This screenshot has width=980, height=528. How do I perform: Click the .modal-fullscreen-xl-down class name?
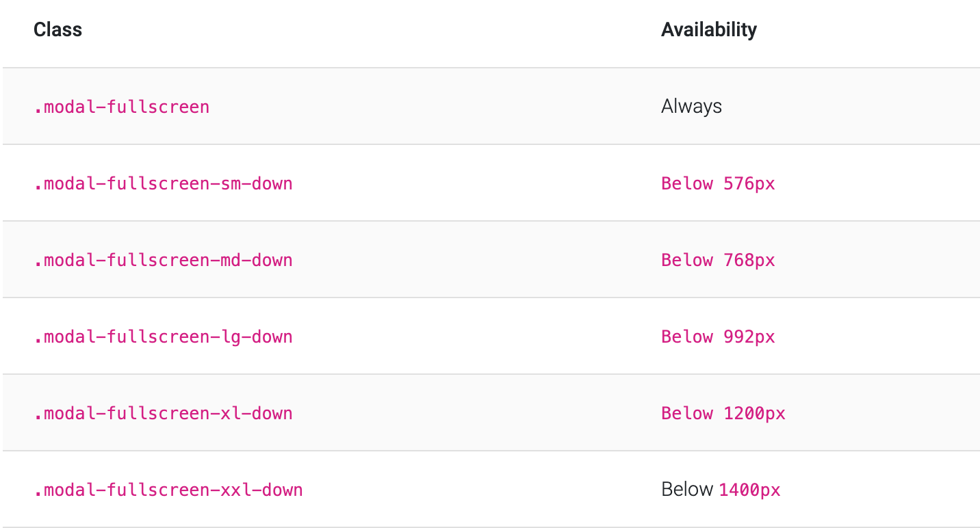point(163,413)
